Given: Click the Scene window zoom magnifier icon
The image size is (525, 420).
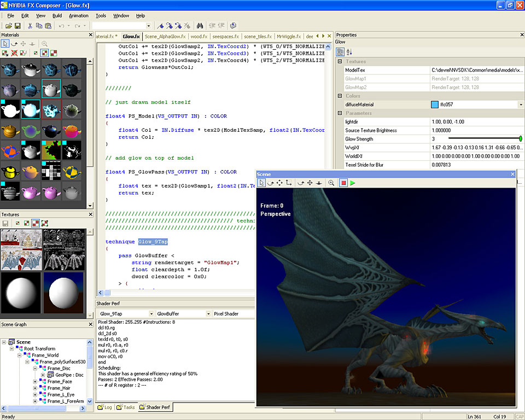Looking at the screenshot, I should point(331,183).
